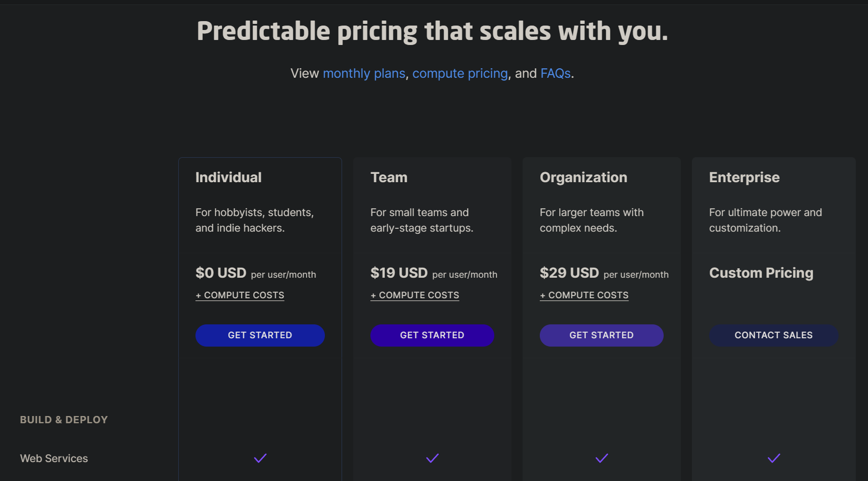Select the Individual plan heading
This screenshot has width=868, height=481.
pos(228,177)
